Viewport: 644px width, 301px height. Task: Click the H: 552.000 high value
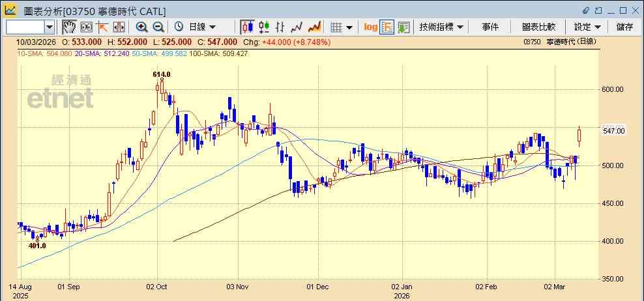pos(127,42)
